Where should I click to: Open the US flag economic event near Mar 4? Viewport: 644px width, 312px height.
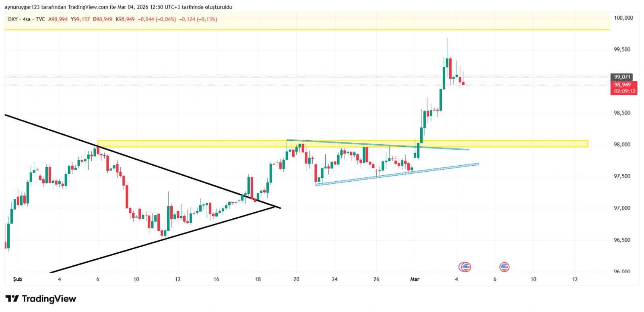coord(466,267)
